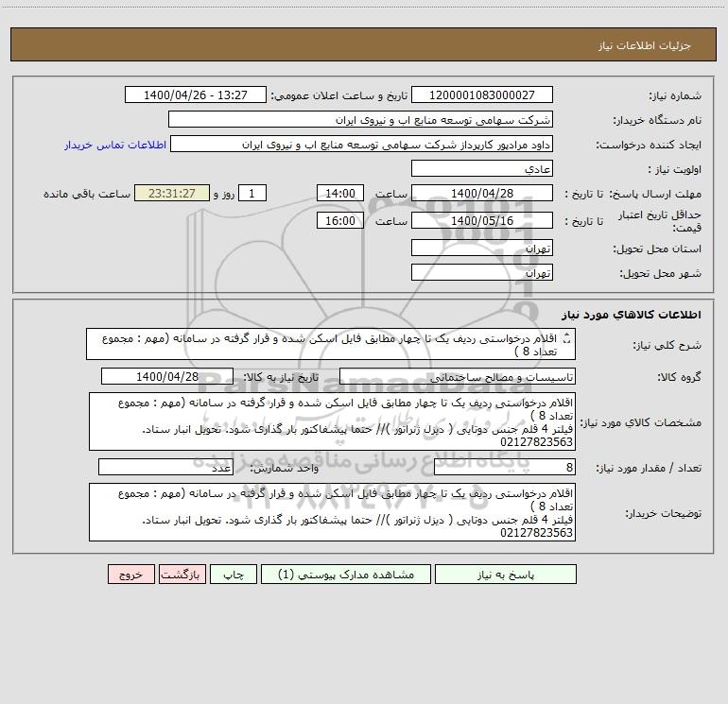
Task: Click the request creator field داود مرادپور
Action: click(x=362, y=144)
